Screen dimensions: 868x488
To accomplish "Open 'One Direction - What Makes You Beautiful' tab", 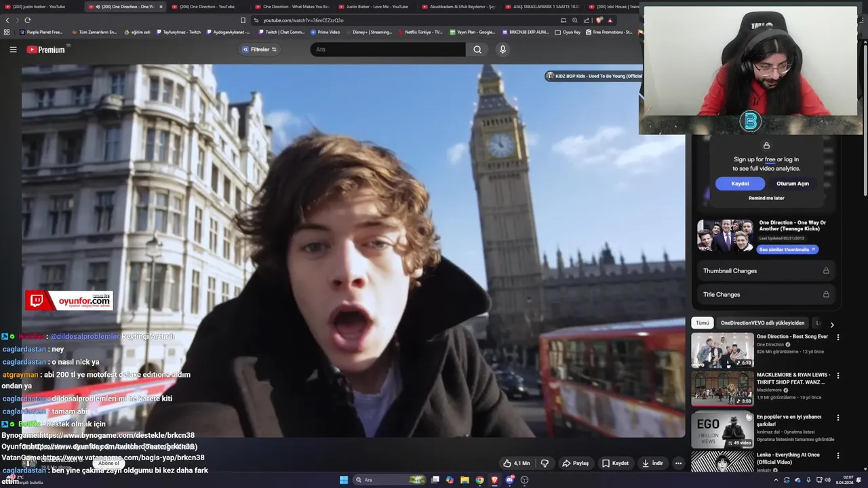I will (x=292, y=7).
